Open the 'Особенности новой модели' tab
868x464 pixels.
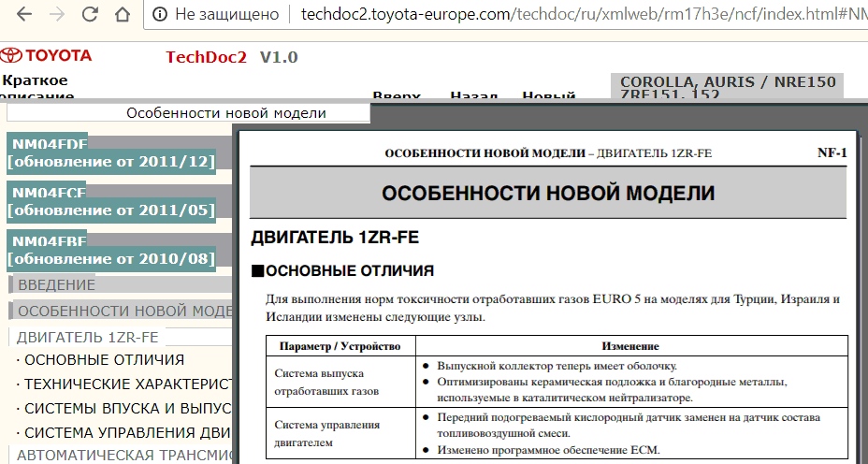(225, 113)
